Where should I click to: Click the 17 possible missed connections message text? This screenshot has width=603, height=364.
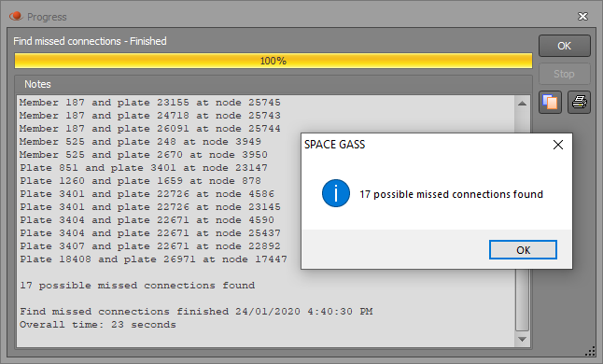[451, 194]
